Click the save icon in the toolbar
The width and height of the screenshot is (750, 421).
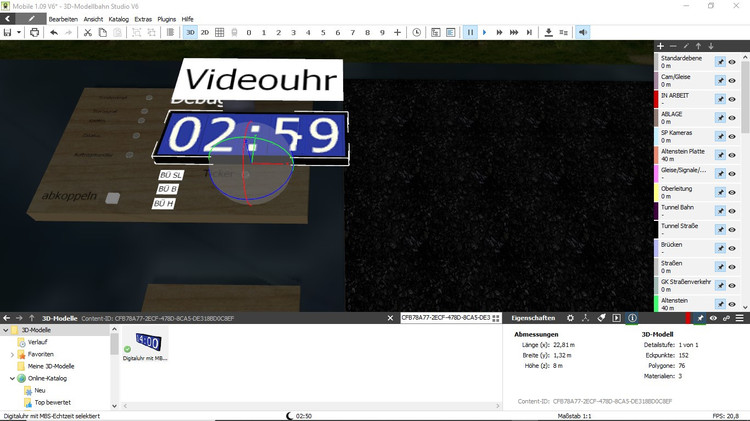click(7, 33)
